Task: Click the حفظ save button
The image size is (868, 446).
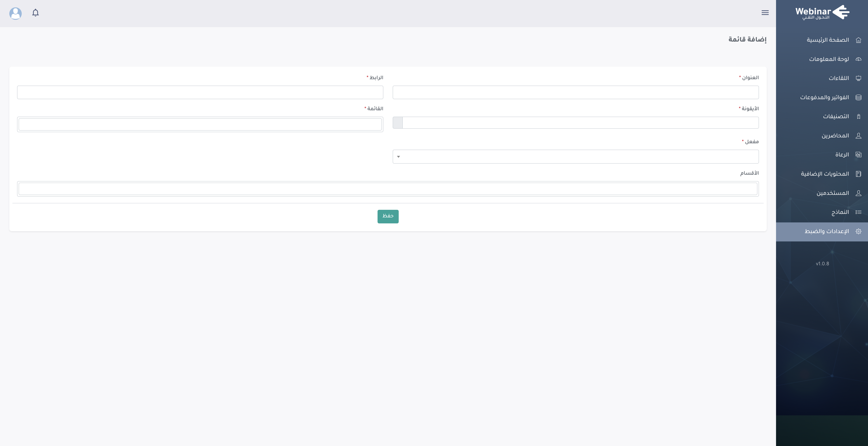Action: coord(388,216)
